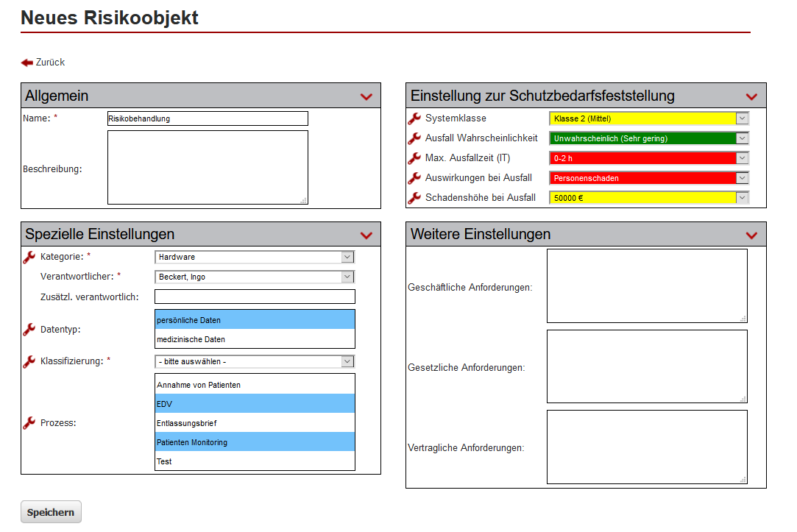Click the wrench icon beside Schadenshöhe bei Ausfall
Screen dimensions: 797x532
414,197
